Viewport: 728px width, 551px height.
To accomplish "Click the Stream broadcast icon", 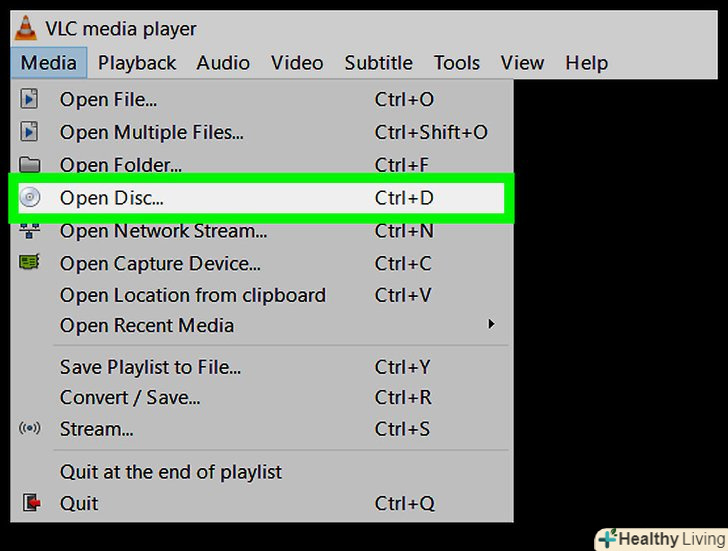I will [x=30, y=429].
